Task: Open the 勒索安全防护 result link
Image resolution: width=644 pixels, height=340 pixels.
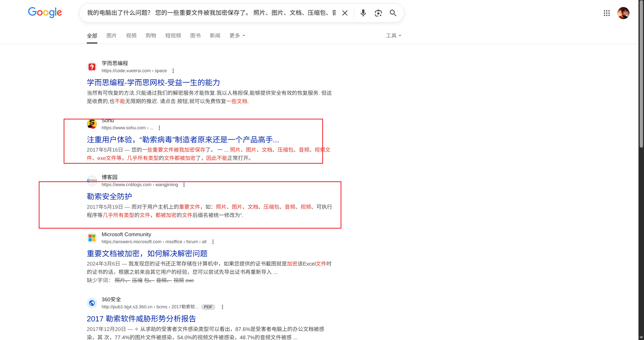Action: (109, 196)
